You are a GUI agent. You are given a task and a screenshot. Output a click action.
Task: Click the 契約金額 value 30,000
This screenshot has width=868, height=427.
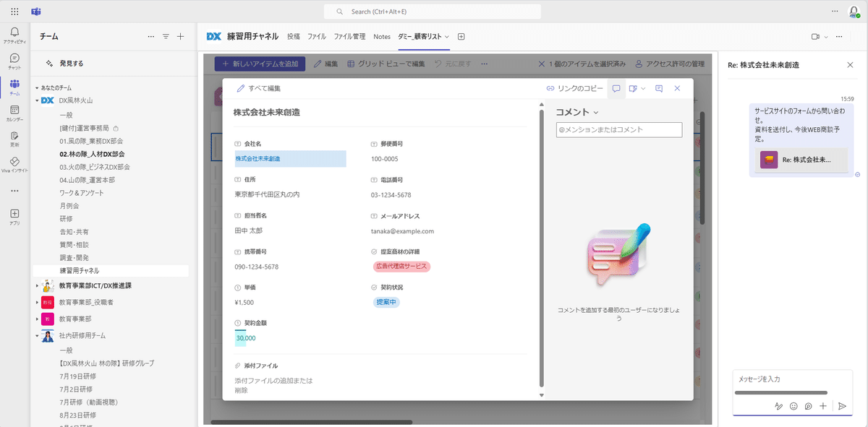click(246, 338)
